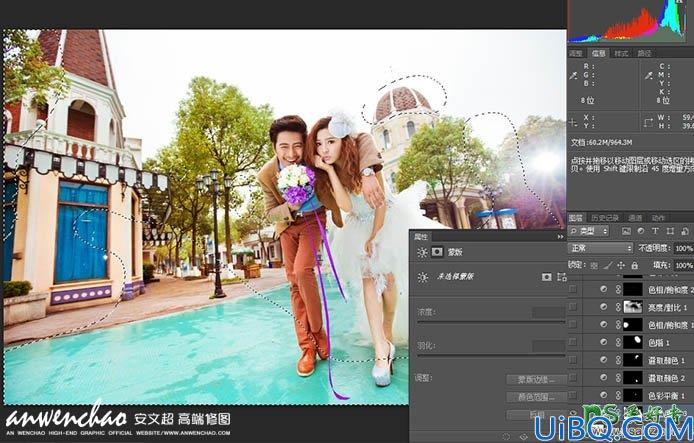Lock all padlock icon
The height and width of the screenshot is (443, 694).
[635, 266]
